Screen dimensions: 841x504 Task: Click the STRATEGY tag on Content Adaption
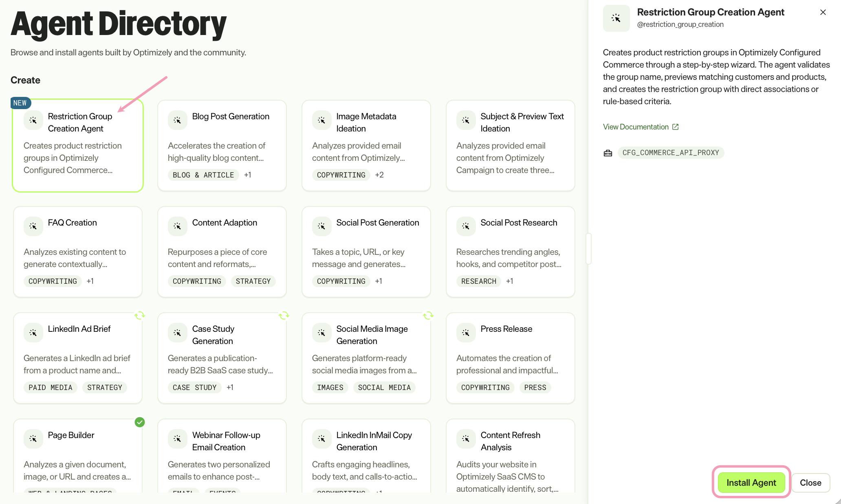pyautogui.click(x=253, y=281)
